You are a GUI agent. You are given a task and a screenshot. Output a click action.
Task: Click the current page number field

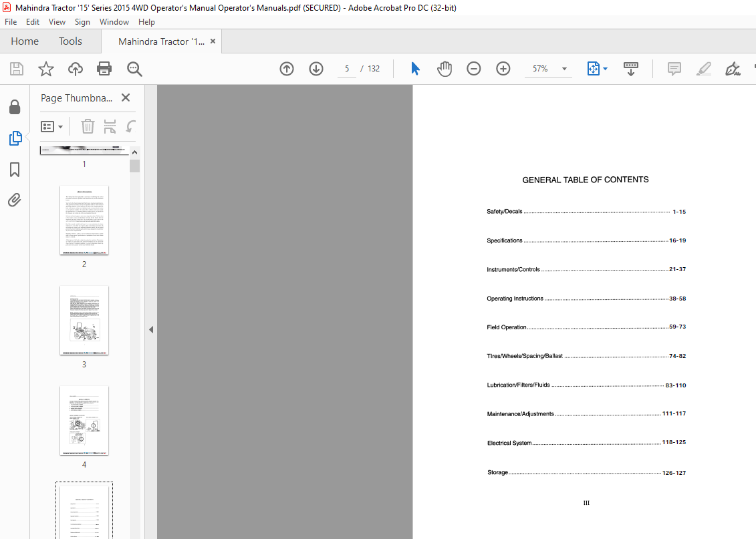pyautogui.click(x=347, y=69)
